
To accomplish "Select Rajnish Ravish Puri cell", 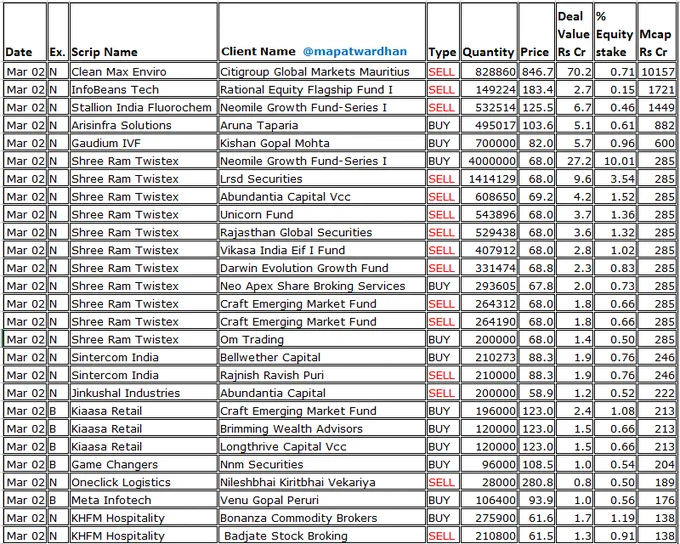I will 322,375.
